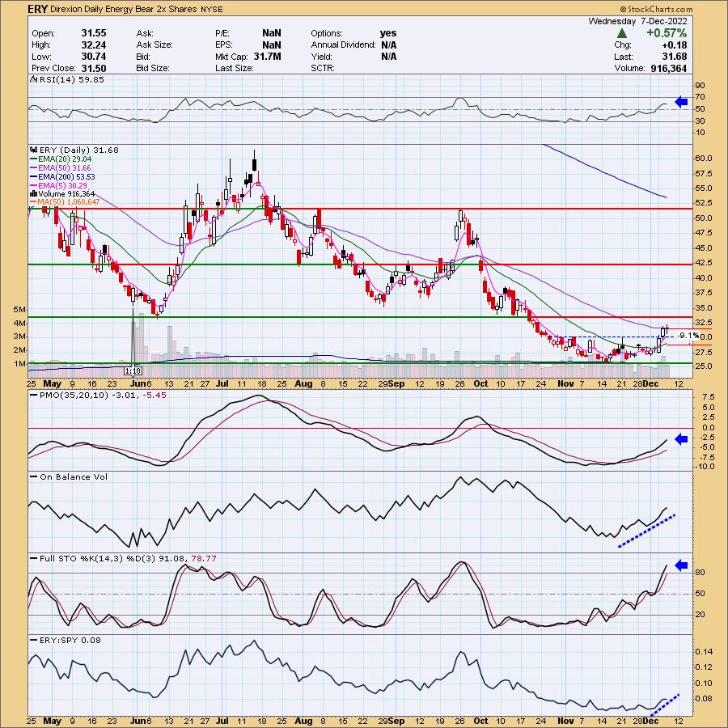Click the volume bars icon in the legend

(x=33, y=193)
